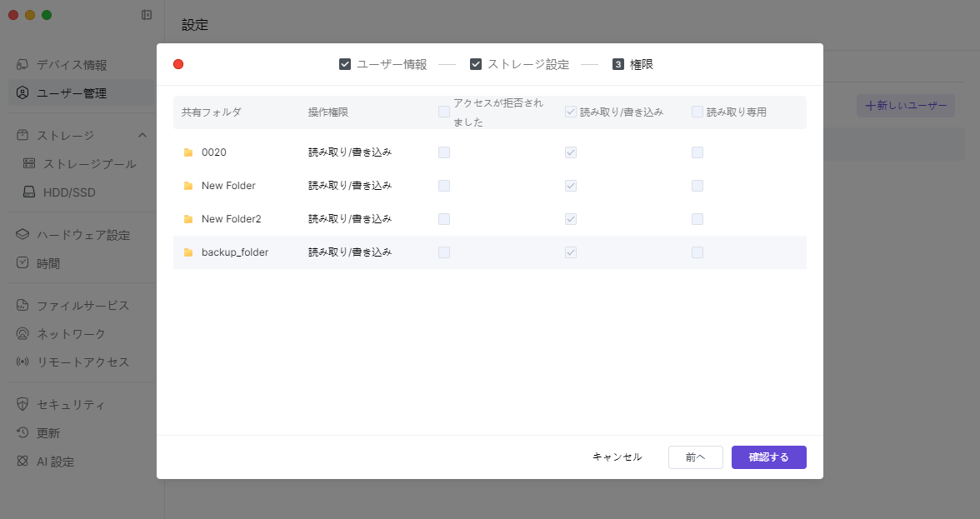Click the AI 設定 icon
This screenshot has width=980, height=519.
point(22,462)
